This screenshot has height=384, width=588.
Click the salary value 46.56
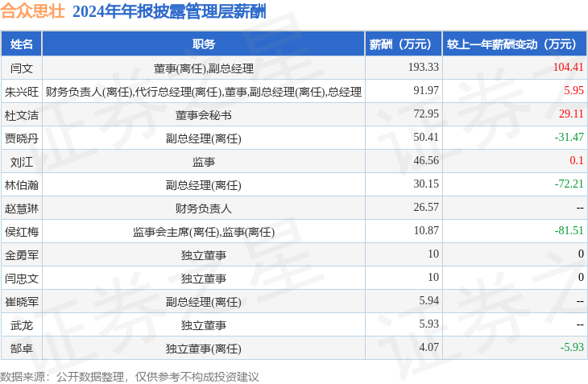tap(426, 160)
